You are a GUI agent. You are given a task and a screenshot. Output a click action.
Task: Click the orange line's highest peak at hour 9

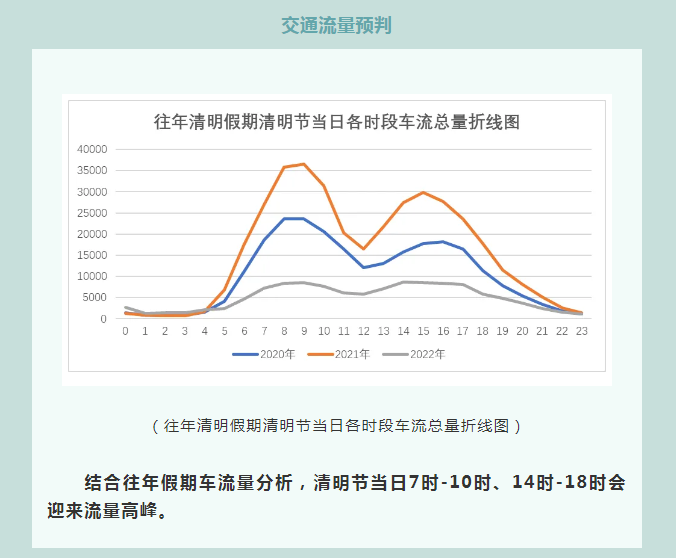coord(304,164)
